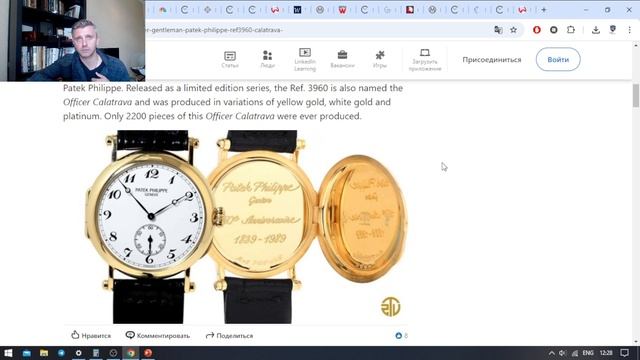
Task: Click the vertical scrollbar thumb of the page
Action: click(x=636, y=96)
